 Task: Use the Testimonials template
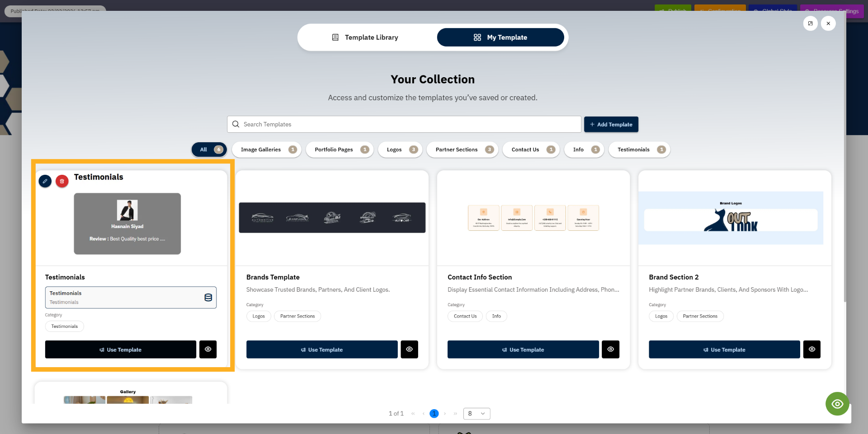pyautogui.click(x=121, y=350)
